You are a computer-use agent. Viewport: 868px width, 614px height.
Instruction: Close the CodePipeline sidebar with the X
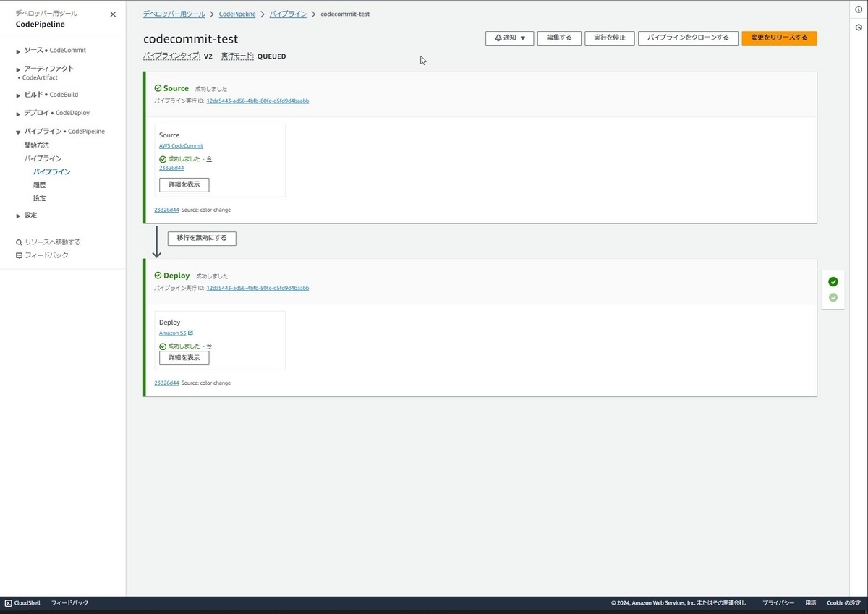113,14
